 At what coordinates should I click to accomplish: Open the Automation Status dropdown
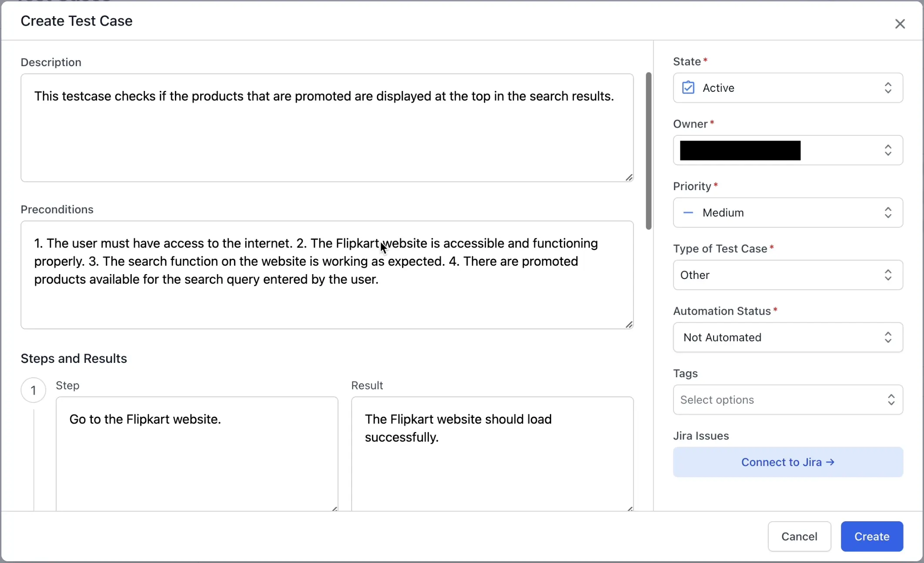click(x=787, y=337)
